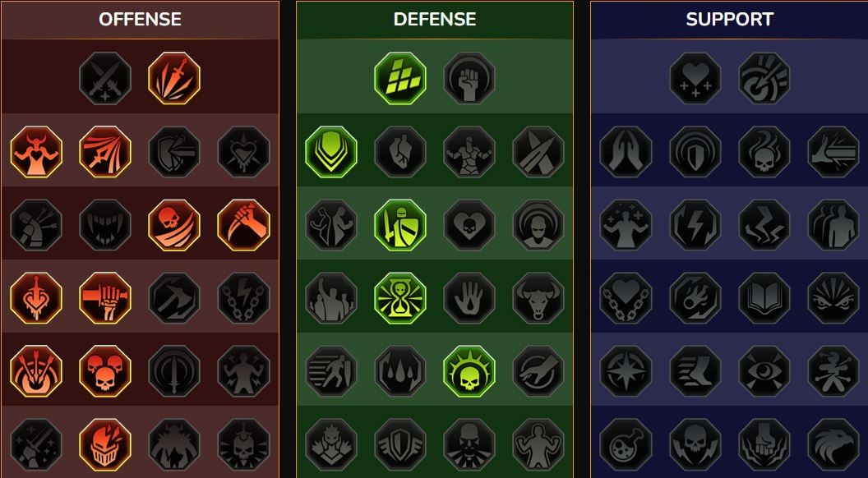Toggle the active flaming helmet mastery off

105,444
